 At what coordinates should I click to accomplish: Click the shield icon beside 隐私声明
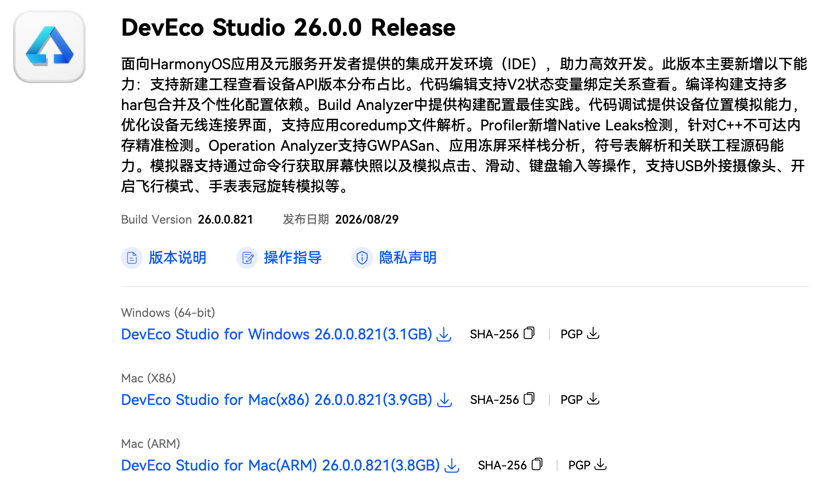pyautogui.click(x=362, y=258)
